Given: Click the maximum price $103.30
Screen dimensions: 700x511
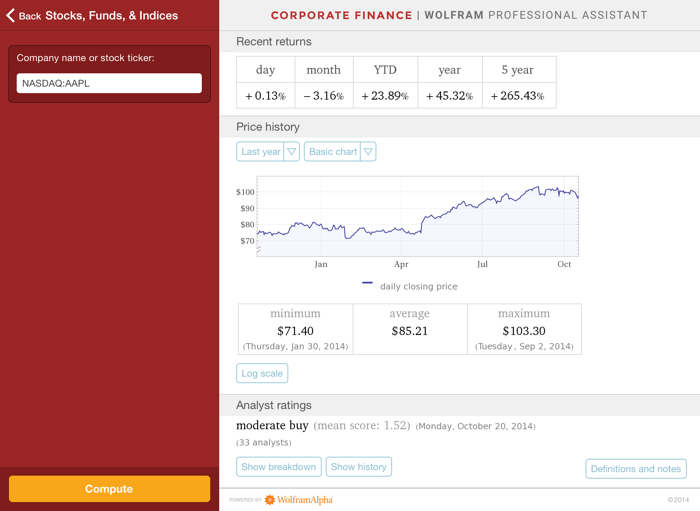Looking at the screenshot, I should (524, 331).
